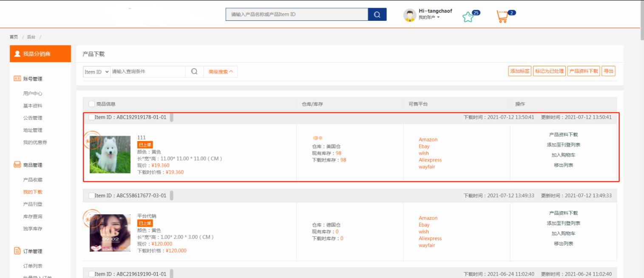This screenshot has height=278, width=644.
Task: Click Ebay link in the dog product row
Action: pyautogui.click(x=424, y=147)
